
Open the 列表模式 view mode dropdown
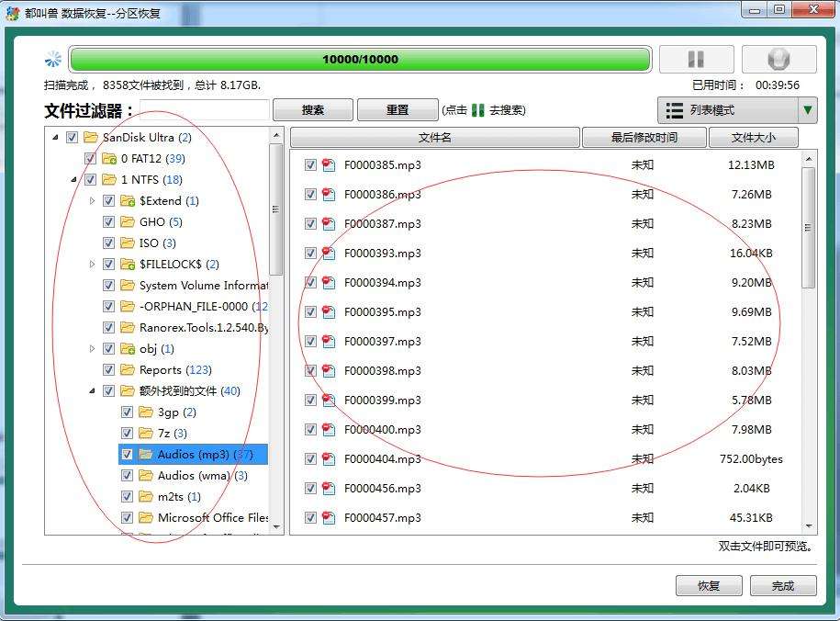[807, 110]
